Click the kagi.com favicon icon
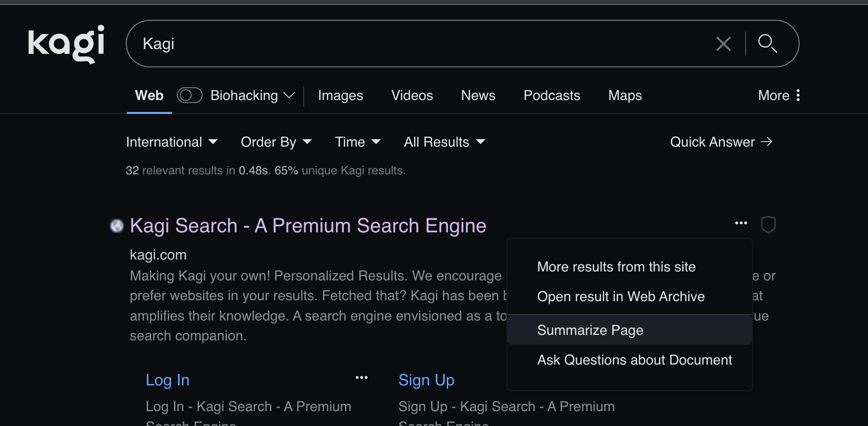The image size is (868, 426). click(x=117, y=226)
